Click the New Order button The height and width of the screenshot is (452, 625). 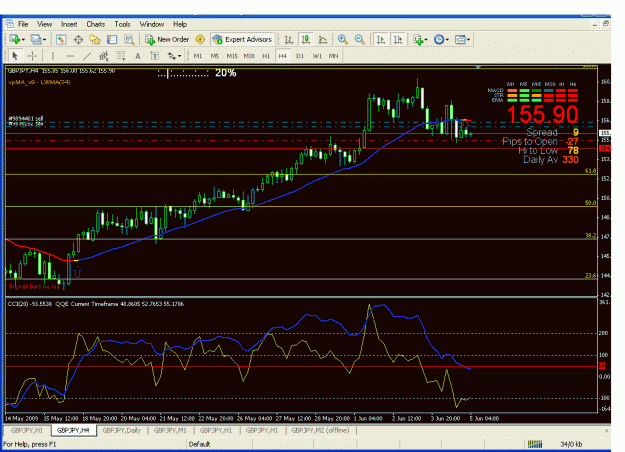point(167,39)
